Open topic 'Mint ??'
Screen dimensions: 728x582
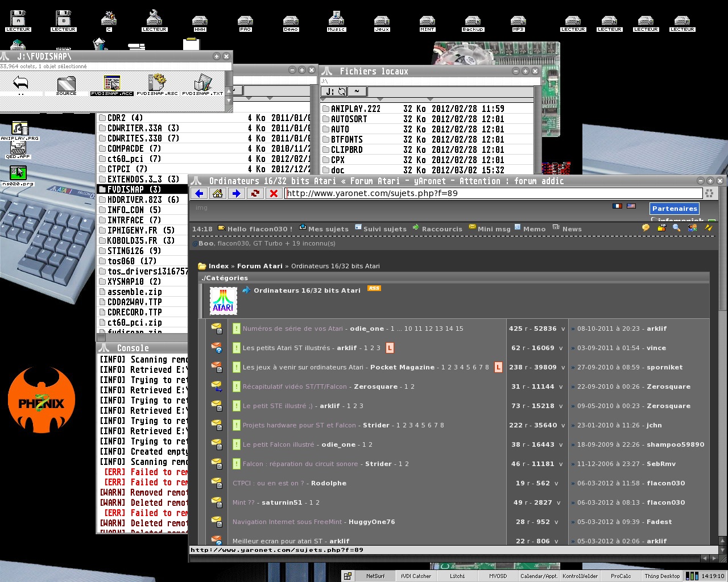[243, 502]
